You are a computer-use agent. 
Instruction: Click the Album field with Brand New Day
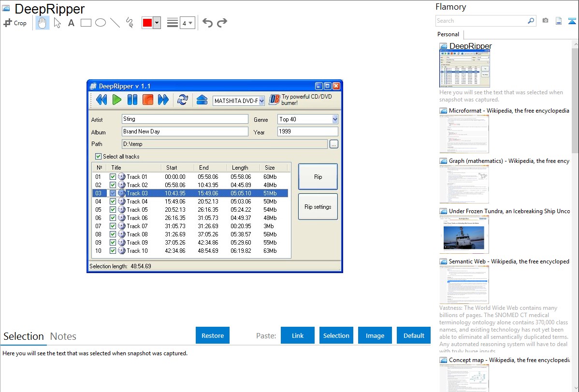pos(185,131)
